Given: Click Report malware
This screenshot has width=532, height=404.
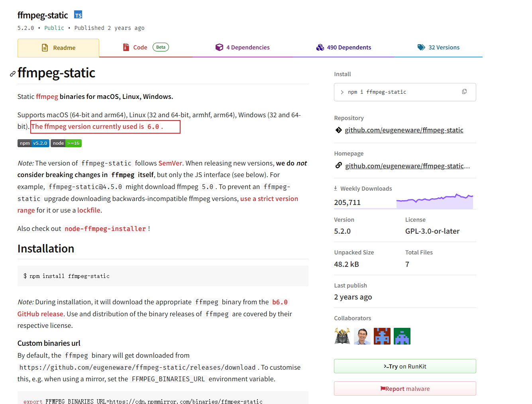Looking at the screenshot, I should point(405,388).
